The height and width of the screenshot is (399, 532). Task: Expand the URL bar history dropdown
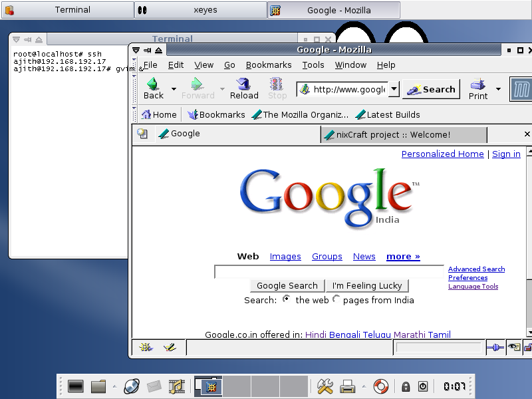coord(394,89)
